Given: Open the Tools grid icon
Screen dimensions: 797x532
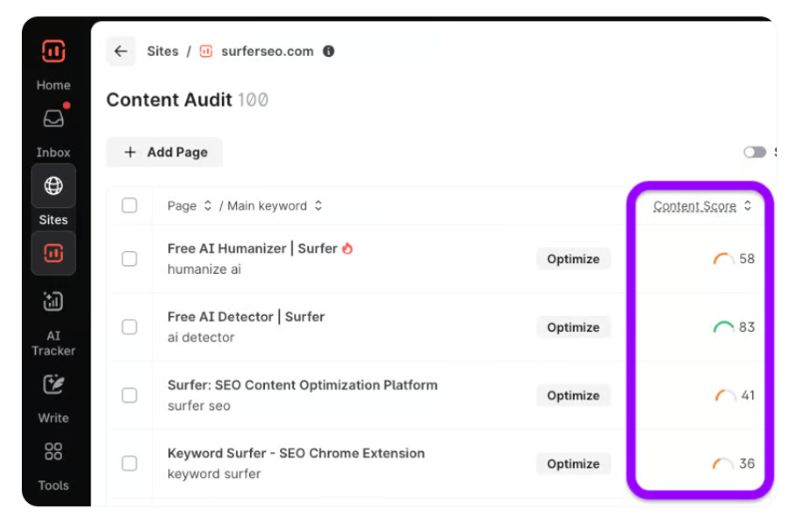Looking at the screenshot, I should point(53,452).
